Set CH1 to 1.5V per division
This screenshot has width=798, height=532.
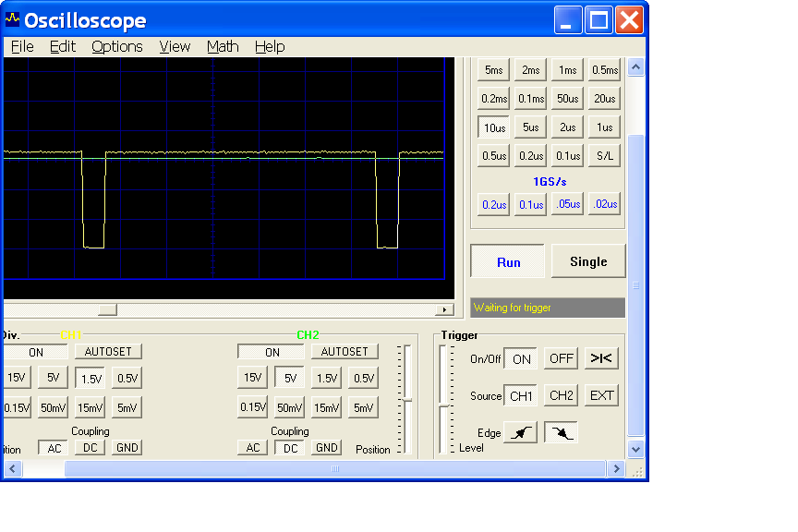point(91,378)
